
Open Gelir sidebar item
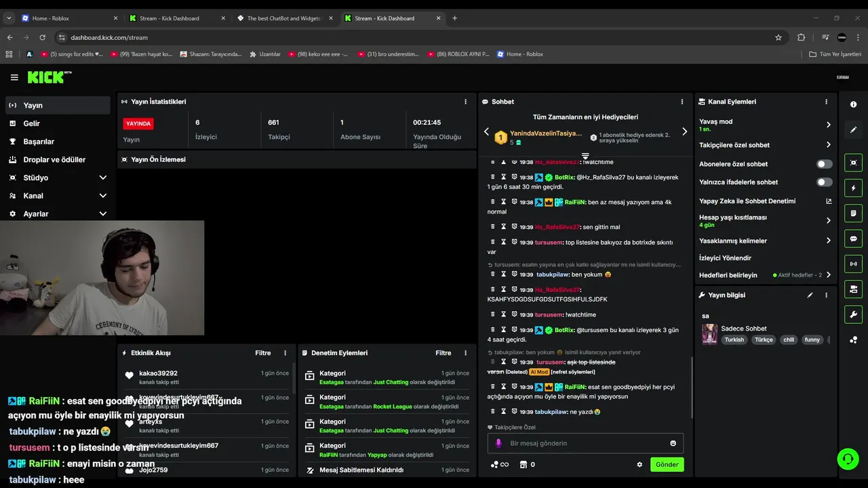58,123
